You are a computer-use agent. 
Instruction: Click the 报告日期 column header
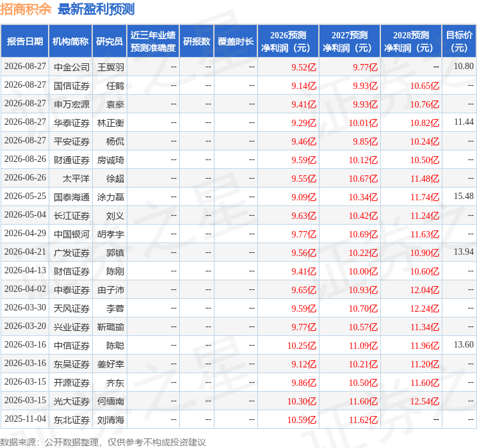tap(24, 42)
